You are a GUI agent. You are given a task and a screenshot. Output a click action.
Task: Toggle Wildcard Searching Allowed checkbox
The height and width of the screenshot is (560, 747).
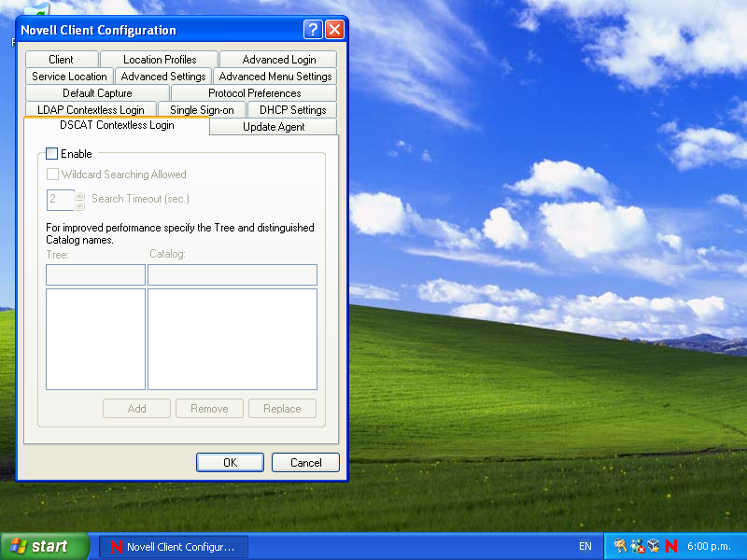click(x=52, y=175)
